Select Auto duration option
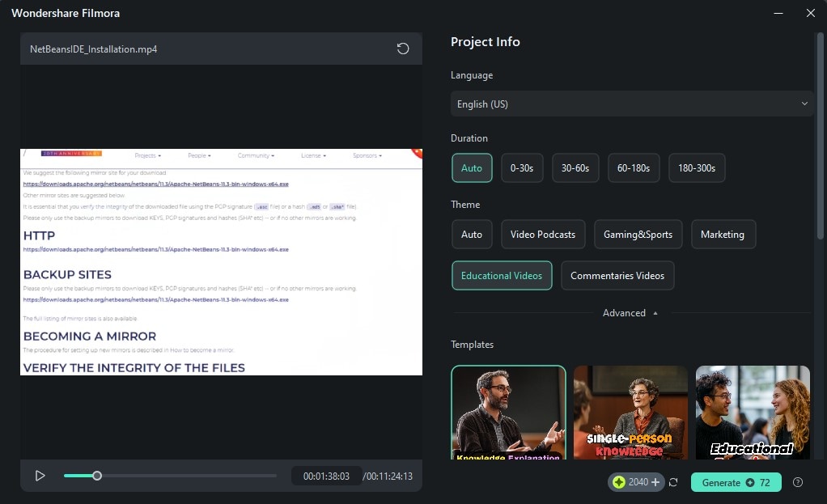 pyautogui.click(x=472, y=168)
